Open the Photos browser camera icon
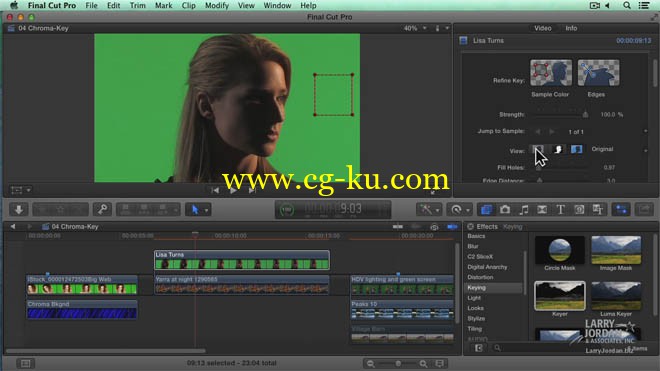This screenshot has width=660, height=371. click(505, 209)
